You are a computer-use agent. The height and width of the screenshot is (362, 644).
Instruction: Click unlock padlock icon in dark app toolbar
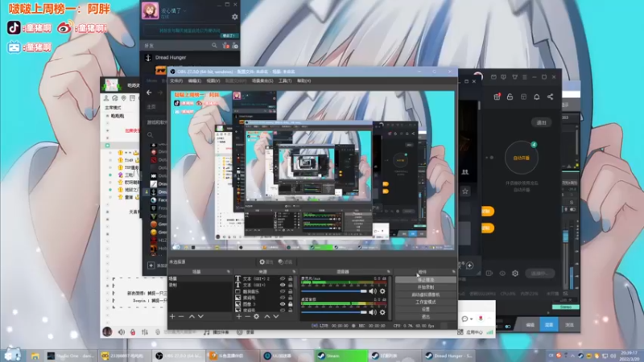click(510, 97)
